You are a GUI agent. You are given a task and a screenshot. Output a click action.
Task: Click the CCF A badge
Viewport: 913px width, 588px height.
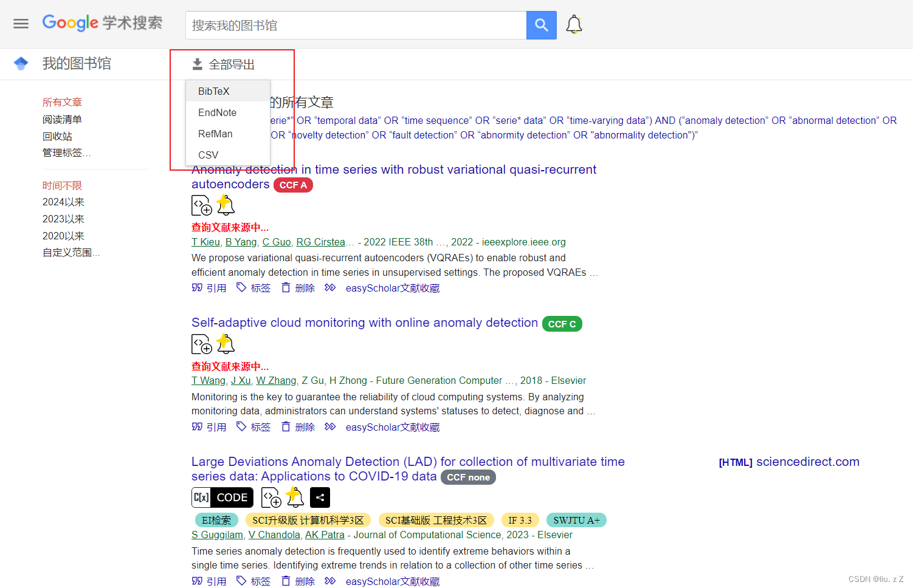click(293, 185)
